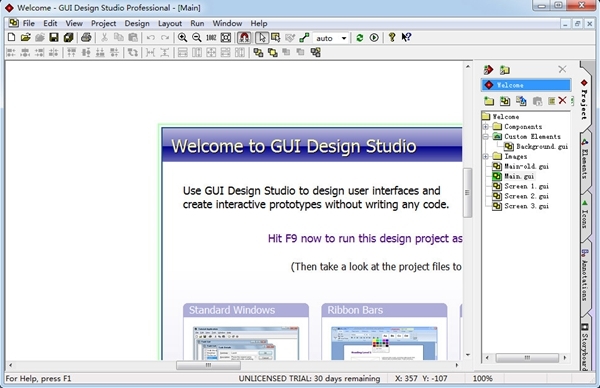Add a new folder to project
This screenshot has height=388, width=600.
coord(489,101)
